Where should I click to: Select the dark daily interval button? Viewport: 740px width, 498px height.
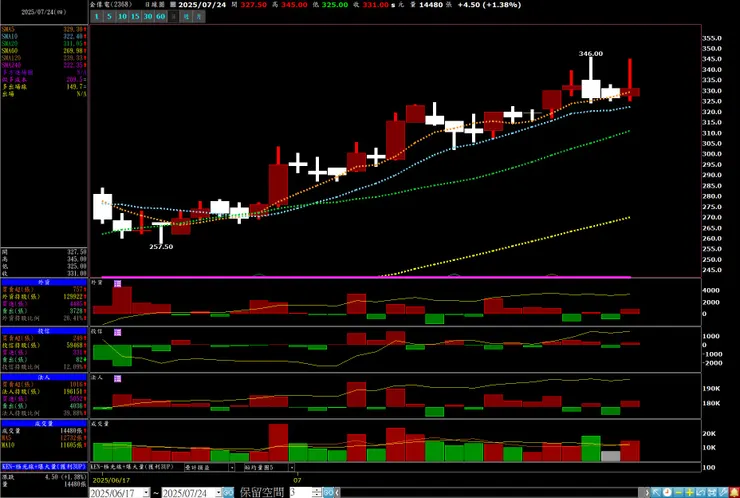coord(173,17)
